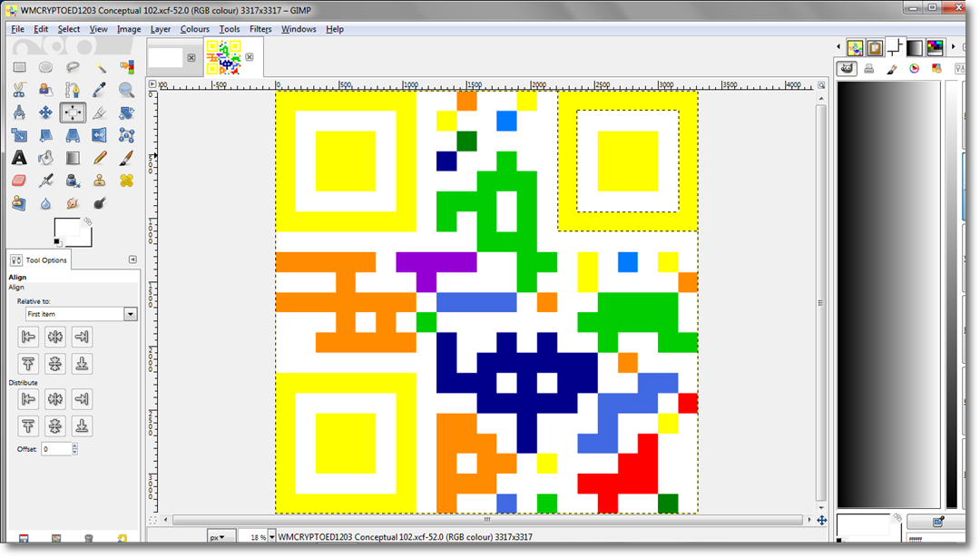980x558 pixels.
Task: Open the zoom percentage dropdown arrow
Action: coord(272,537)
